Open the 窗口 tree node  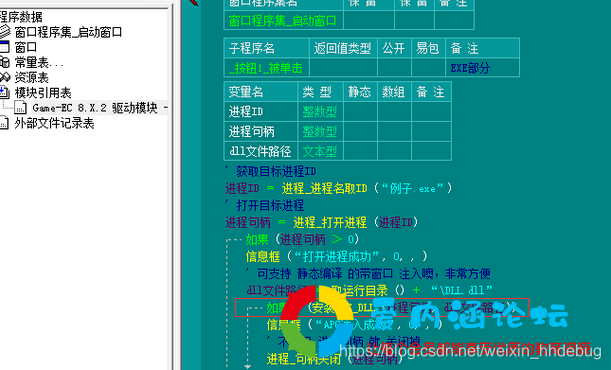point(26,47)
